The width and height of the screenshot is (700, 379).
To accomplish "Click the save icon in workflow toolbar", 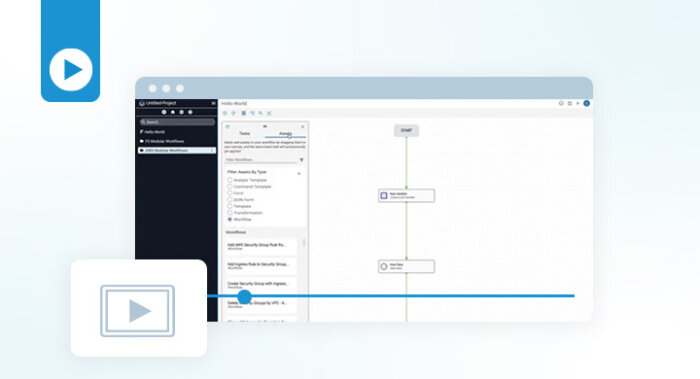I will [x=243, y=113].
